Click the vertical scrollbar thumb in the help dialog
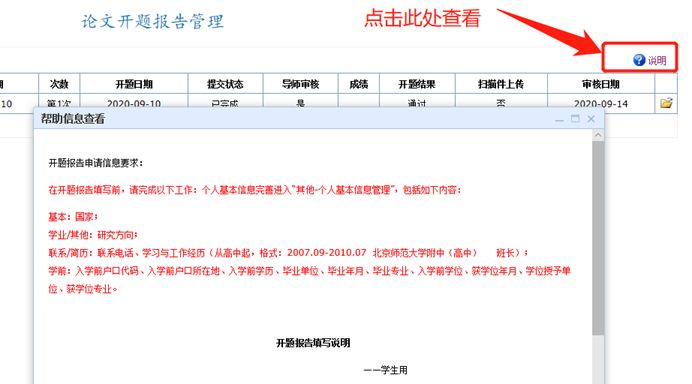The height and width of the screenshot is (384, 692). point(598,237)
